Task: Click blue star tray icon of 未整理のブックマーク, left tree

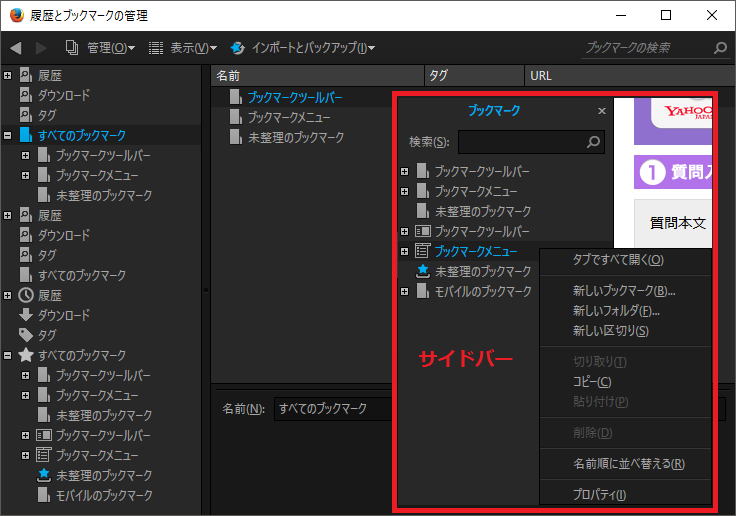Action: (x=44, y=475)
